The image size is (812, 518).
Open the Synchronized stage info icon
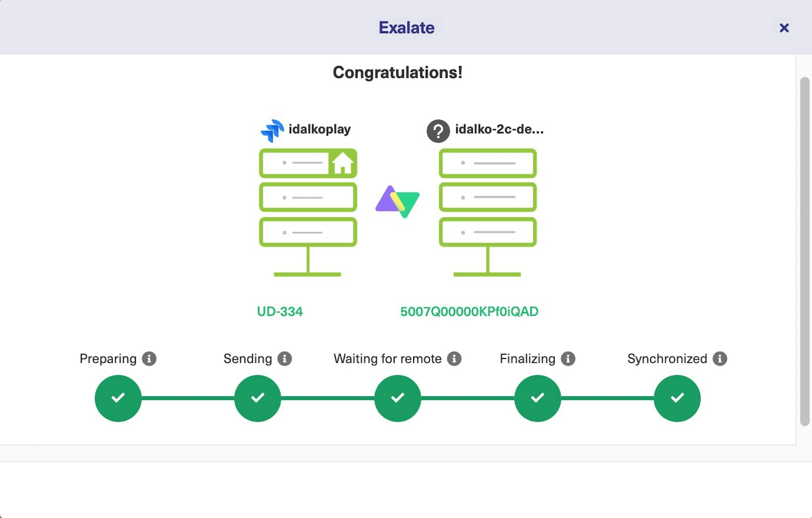720,358
